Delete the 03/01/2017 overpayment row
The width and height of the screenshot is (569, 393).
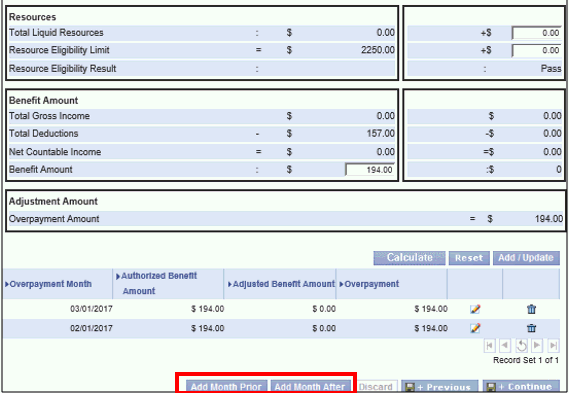531,309
